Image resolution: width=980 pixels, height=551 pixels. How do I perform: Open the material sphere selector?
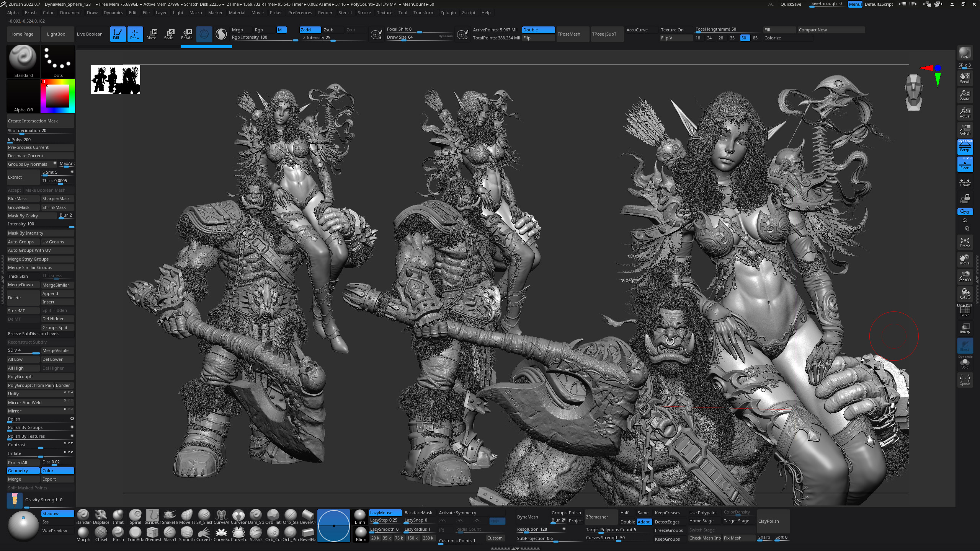(x=23, y=526)
